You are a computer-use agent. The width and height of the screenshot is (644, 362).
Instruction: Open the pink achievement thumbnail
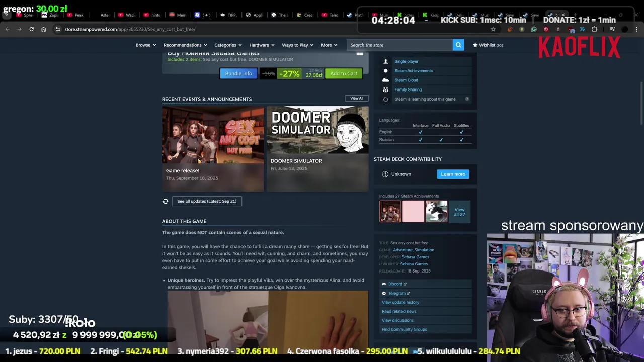click(x=413, y=211)
